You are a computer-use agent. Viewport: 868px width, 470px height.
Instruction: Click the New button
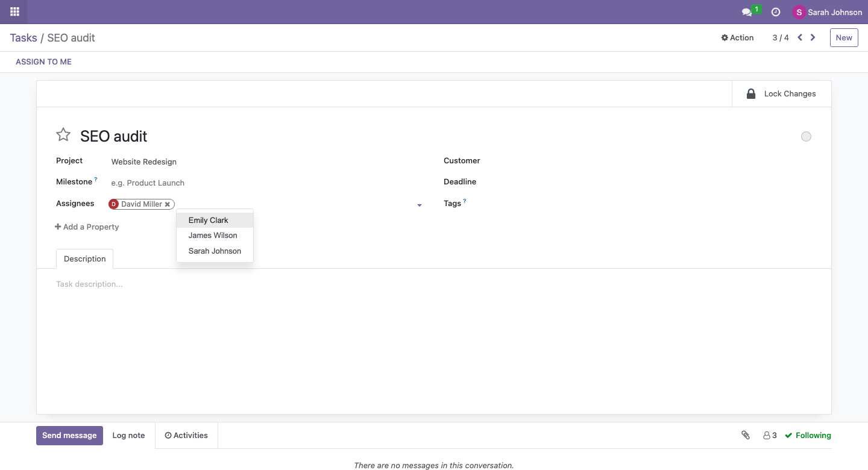(x=844, y=37)
